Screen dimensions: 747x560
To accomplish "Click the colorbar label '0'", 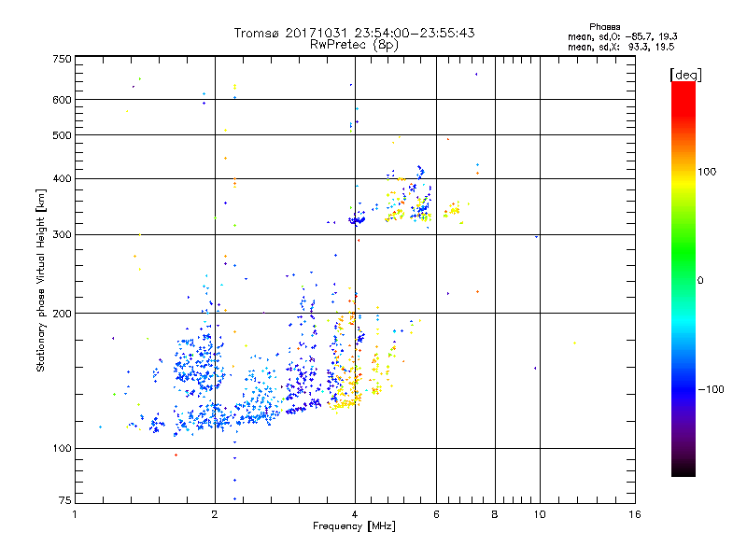I will click(700, 281).
